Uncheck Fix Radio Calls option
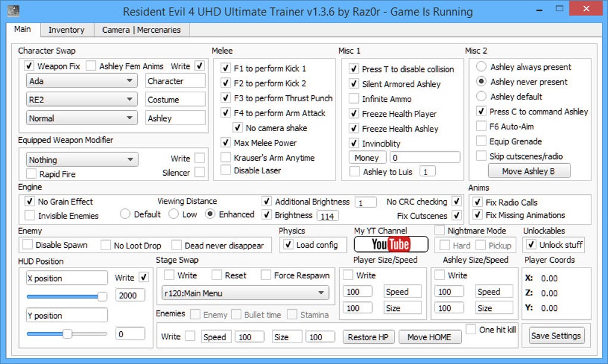The height and width of the screenshot is (364, 608). [x=477, y=202]
